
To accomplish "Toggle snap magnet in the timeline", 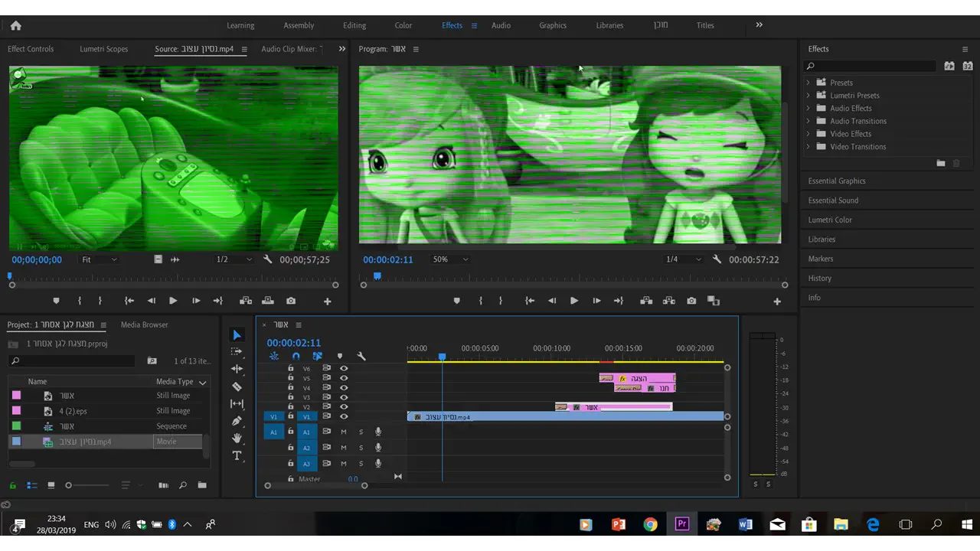I will [x=296, y=357].
